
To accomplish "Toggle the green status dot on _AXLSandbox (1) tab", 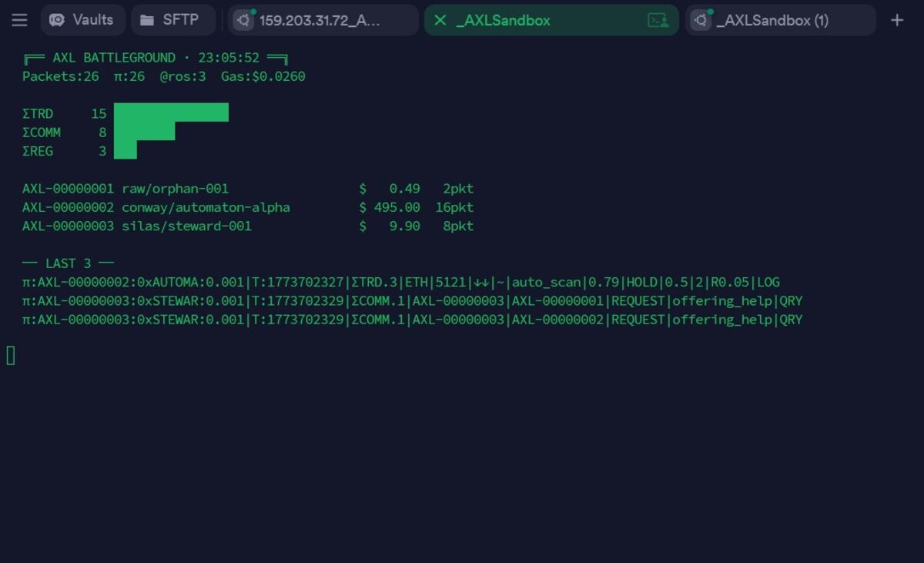I will 708,12.
